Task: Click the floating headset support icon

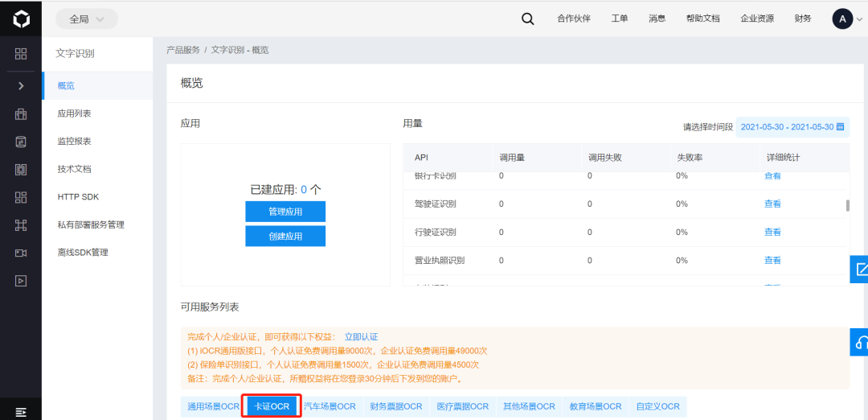Action: point(859,341)
